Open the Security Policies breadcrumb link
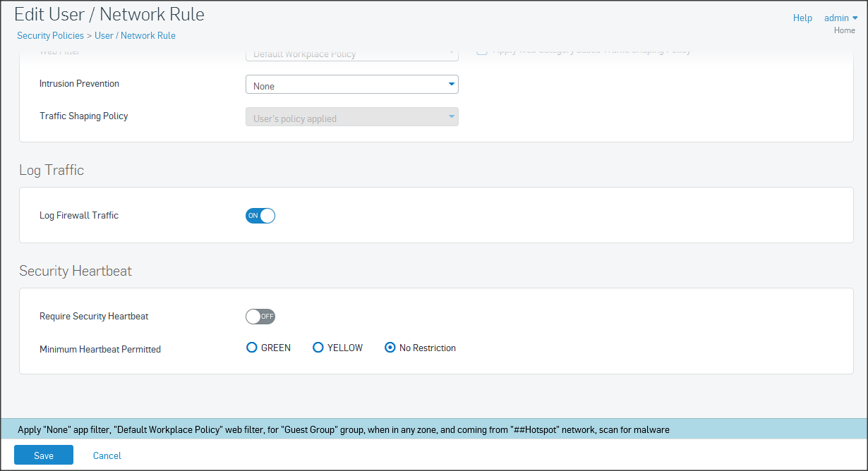868x471 pixels. [50, 35]
